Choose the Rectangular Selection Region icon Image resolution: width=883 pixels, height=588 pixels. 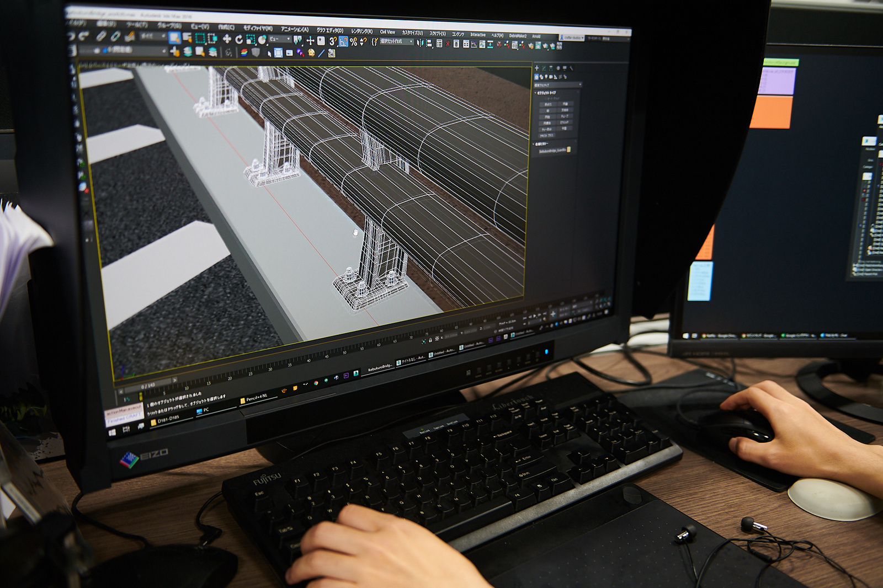(200, 39)
